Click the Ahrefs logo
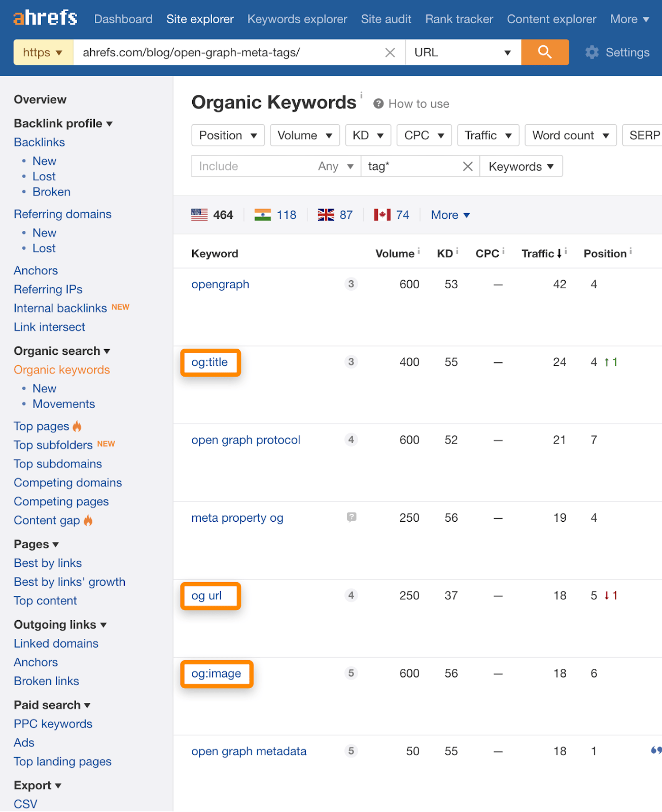The height and width of the screenshot is (812, 662). click(45, 18)
